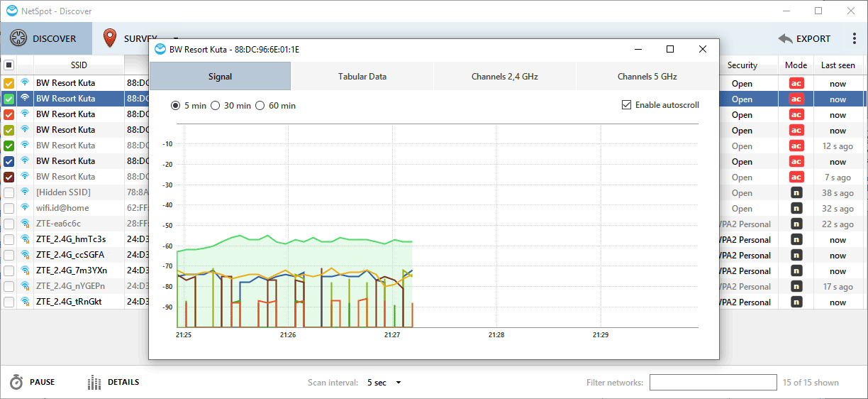
Task: Toggle the select-all checkbox in table header
Action: (x=9, y=65)
